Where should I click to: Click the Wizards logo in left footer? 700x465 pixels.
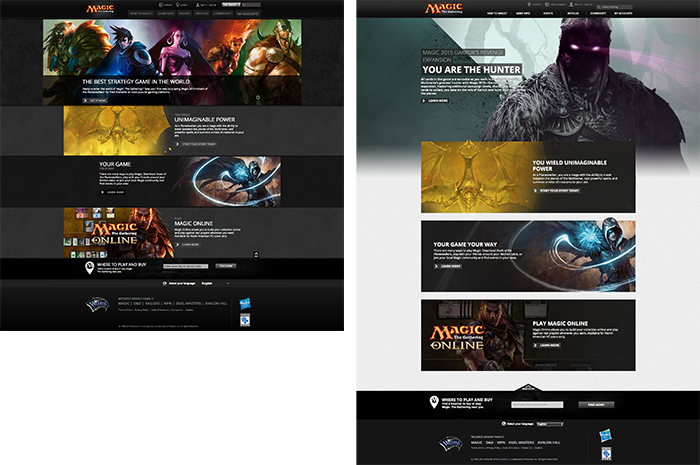(97, 305)
